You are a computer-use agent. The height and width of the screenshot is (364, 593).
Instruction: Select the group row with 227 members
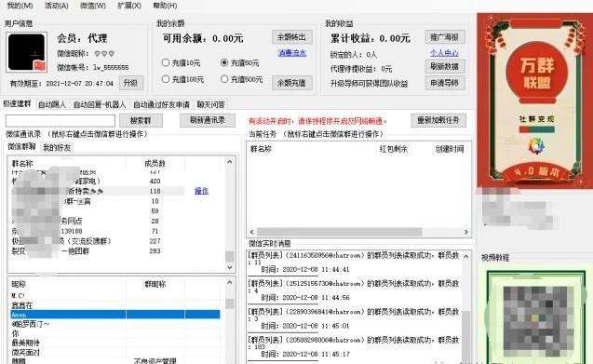[x=115, y=241]
